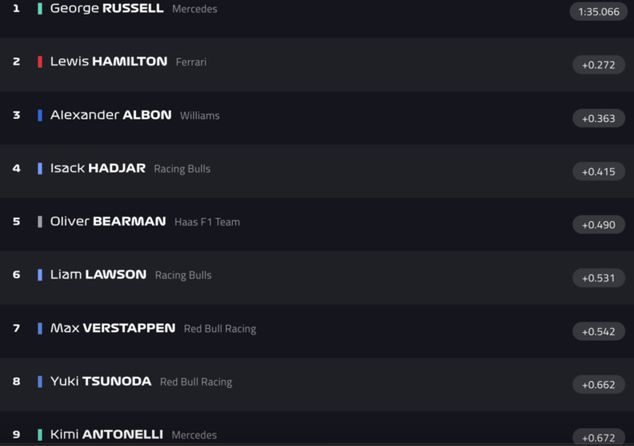
Task: Open Lewis Hamilton's driver entry
Action: 108,62
